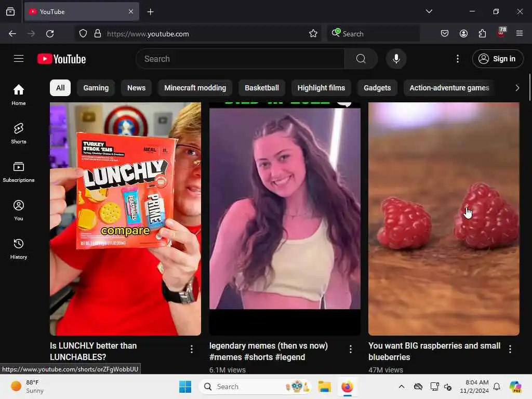Show hidden system tray icons
532x399 pixels.
tap(402, 387)
